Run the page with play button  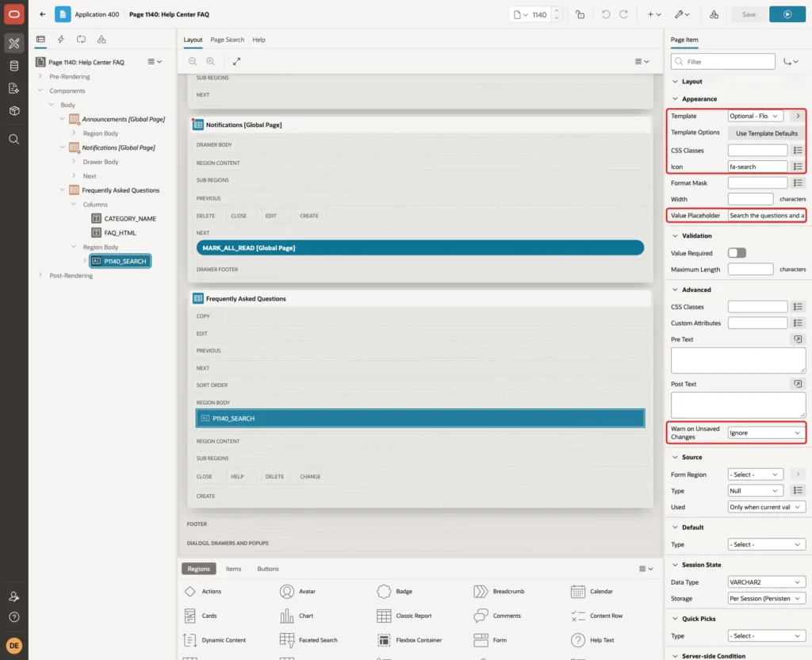[x=787, y=14]
